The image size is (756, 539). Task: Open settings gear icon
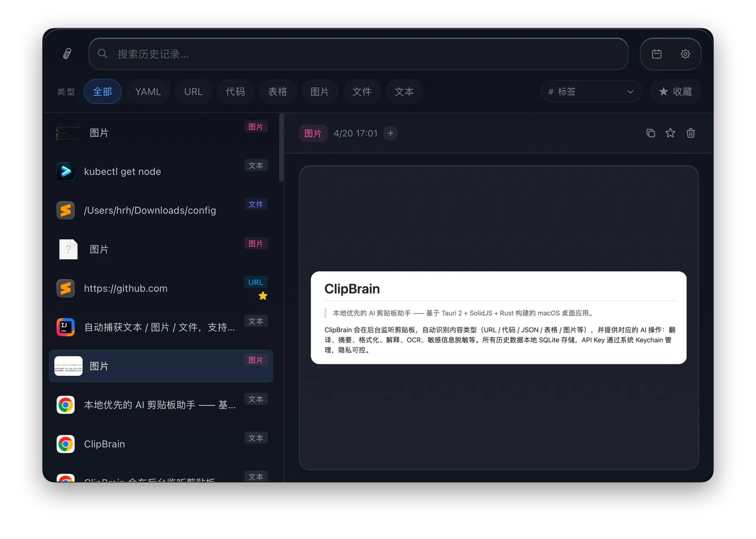point(685,54)
